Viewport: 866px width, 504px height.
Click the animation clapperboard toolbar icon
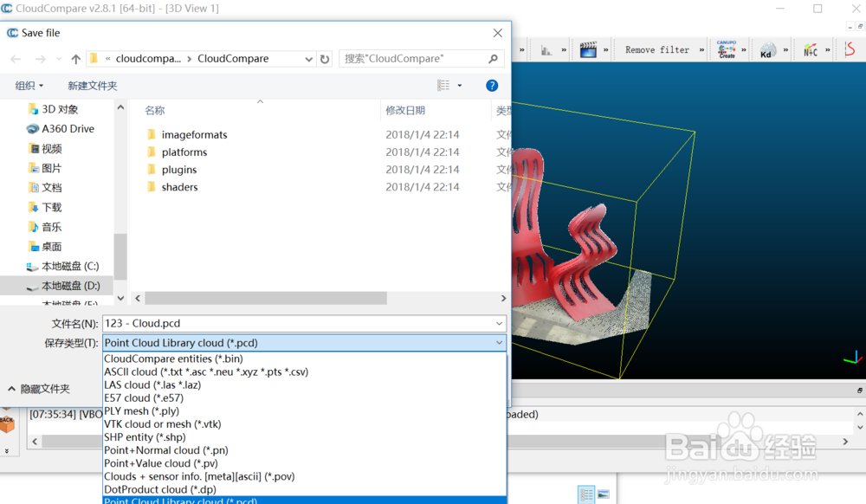588,49
